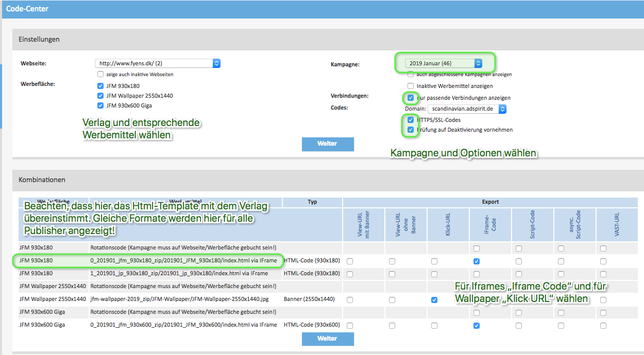Toggle 'nur passende Verbindungen anzeigen' checkbox
The height and width of the screenshot is (355, 644).
tap(411, 98)
